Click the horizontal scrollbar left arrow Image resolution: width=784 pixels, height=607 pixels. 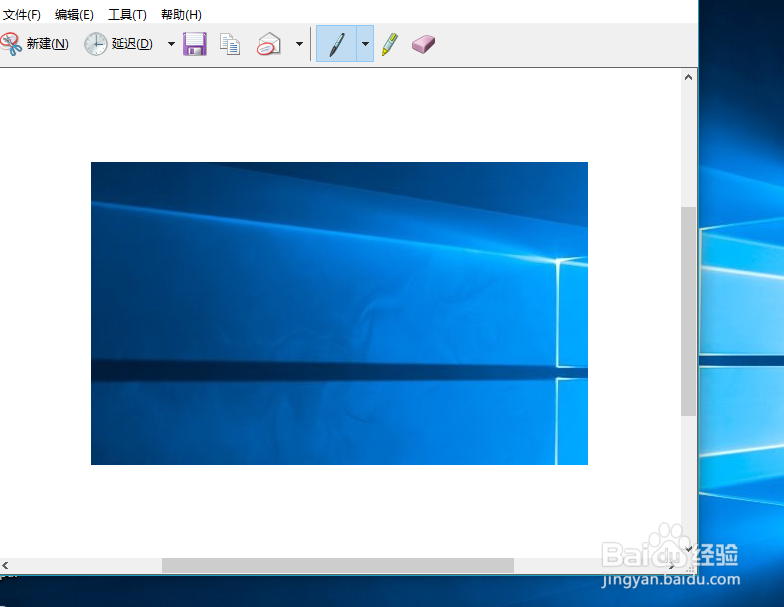coord(6,566)
